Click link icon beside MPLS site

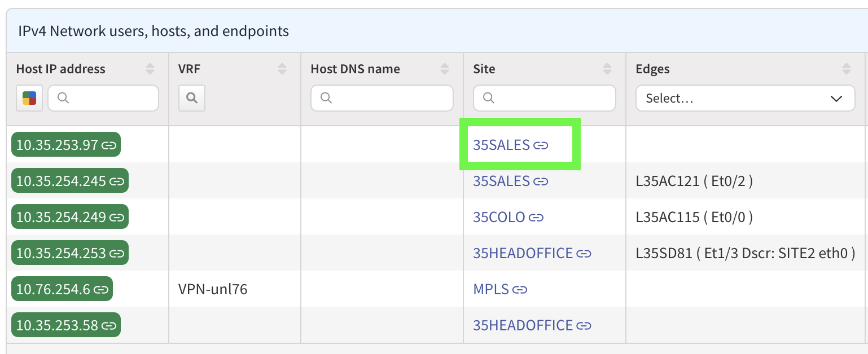[520, 290]
